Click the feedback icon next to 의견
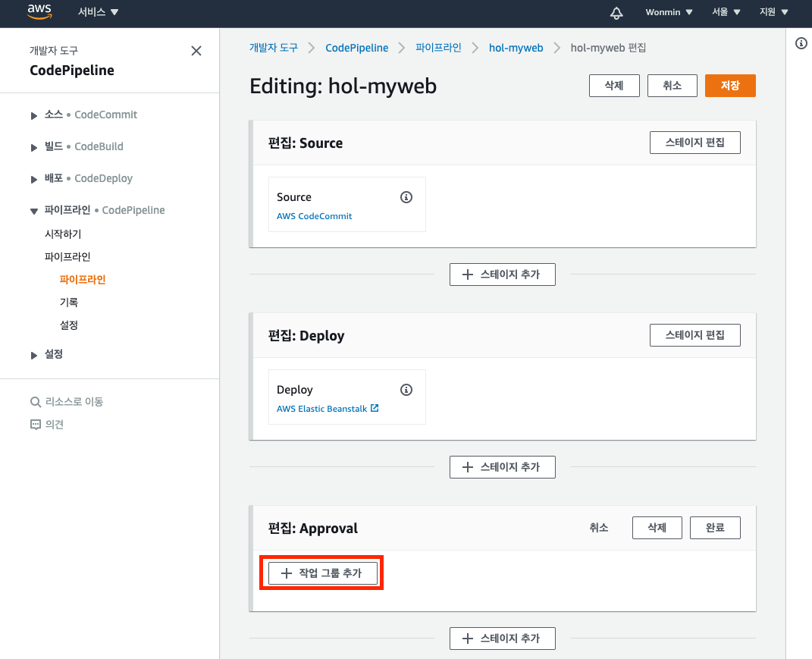The width and height of the screenshot is (812, 659). pos(35,425)
